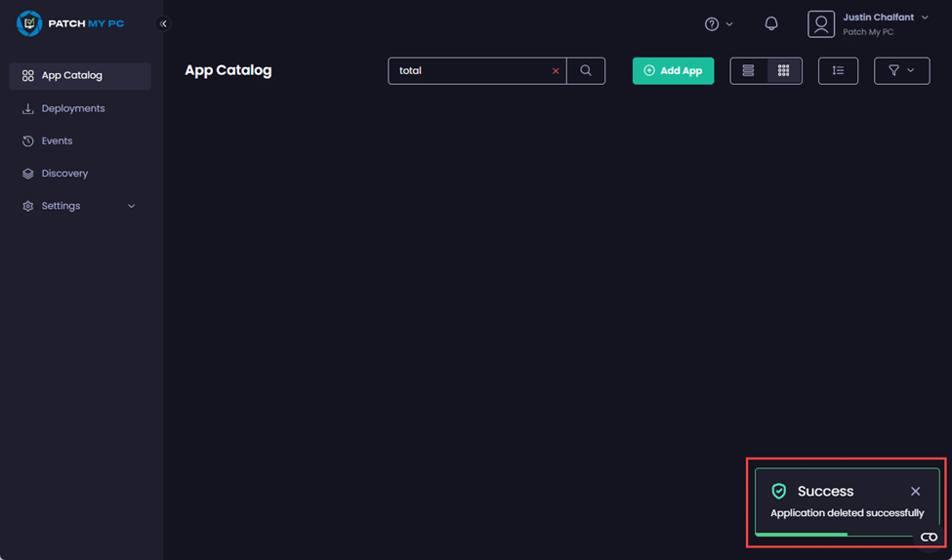Click the Patch My PC logo
The width and height of the screenshot is (952, 560).
(70, 23)
